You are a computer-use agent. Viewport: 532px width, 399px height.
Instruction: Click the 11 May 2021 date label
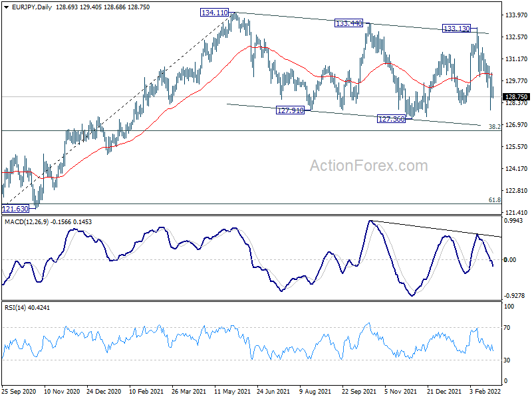coord(232,392)
